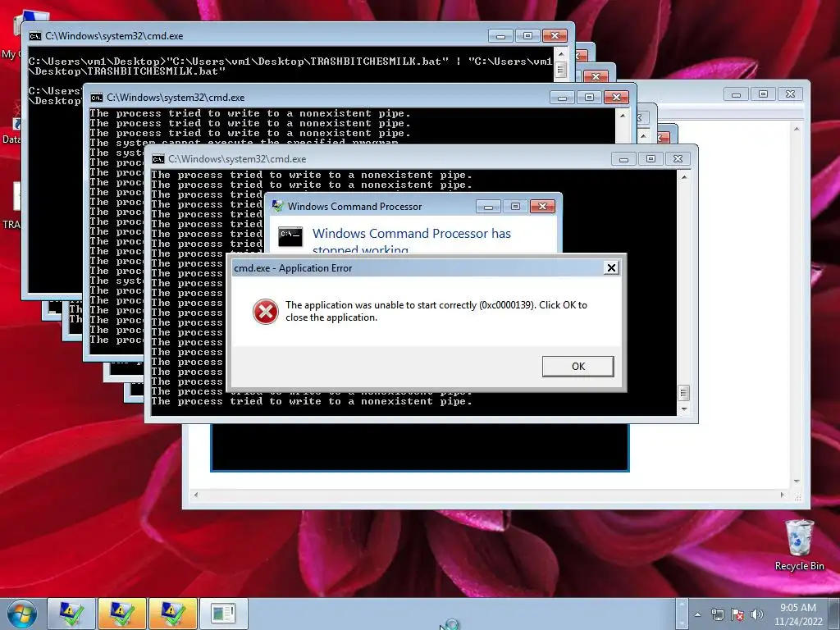This screenshot has width=840, height=630.
Task: Click the Windows Command Processor title bar icon
Action: pyautogui.click(x=277, y=206)
